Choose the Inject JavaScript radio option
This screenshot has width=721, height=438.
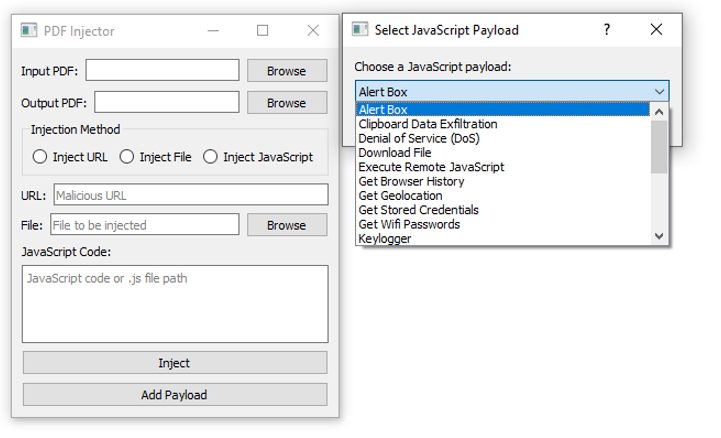[x=210, y=157]
